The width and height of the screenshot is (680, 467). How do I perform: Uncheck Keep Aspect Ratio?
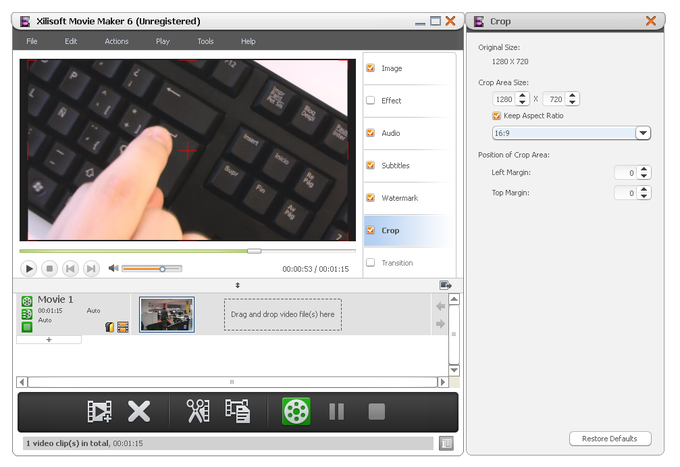pos(497,116)
